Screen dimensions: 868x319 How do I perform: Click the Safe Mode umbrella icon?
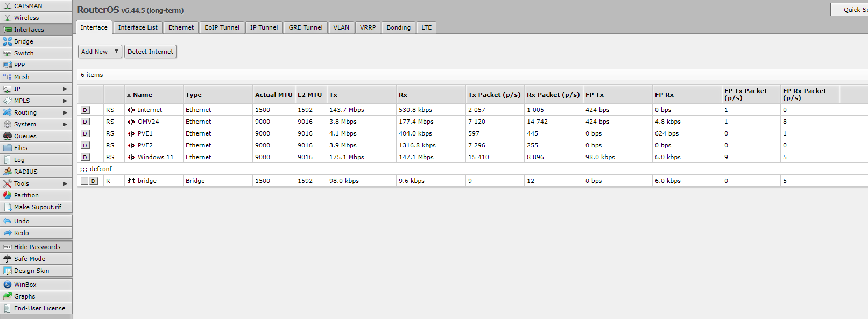pyautogui.click(x=8, y=259)
